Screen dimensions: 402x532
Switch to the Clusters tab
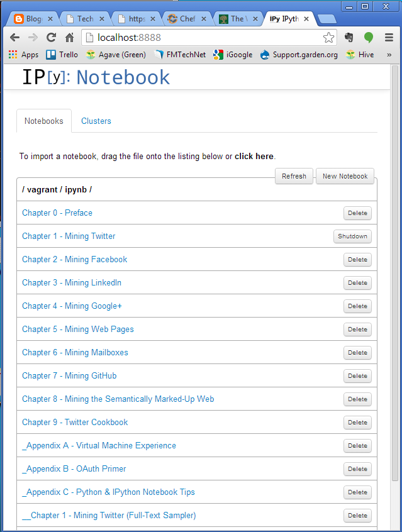click(x=96, y=121)
